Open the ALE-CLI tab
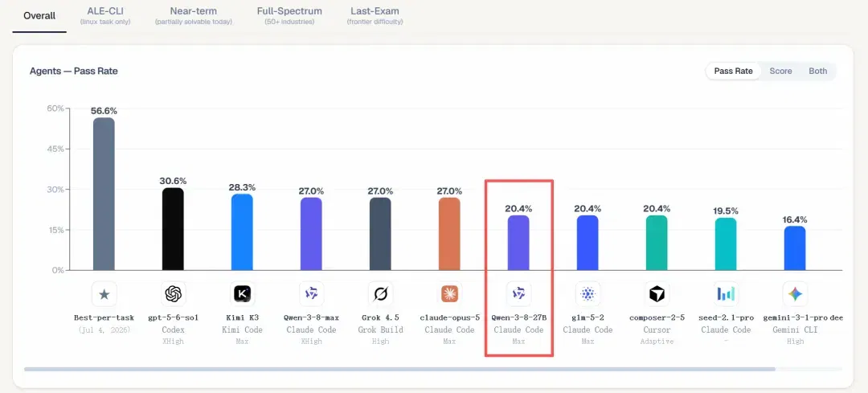This screenshot has height=393, width=868. pyautogui.click(x=105, y=15)
